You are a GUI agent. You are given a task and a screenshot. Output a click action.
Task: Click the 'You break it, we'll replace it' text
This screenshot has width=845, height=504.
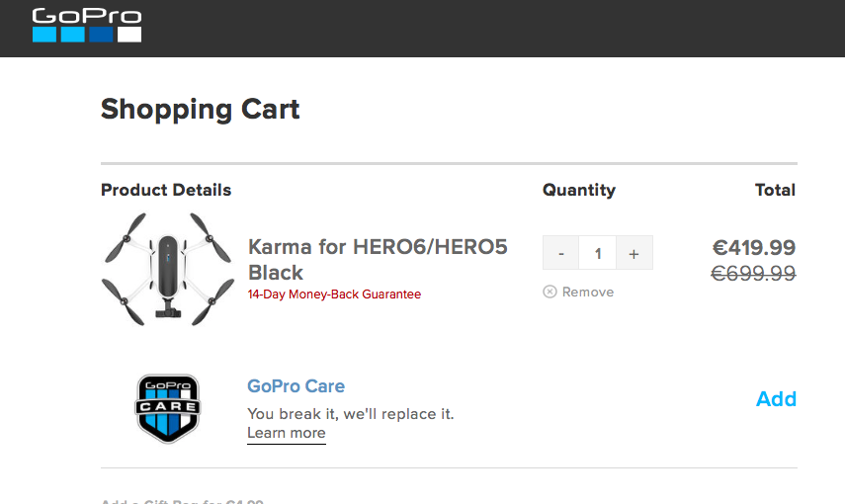pos(350,414)
